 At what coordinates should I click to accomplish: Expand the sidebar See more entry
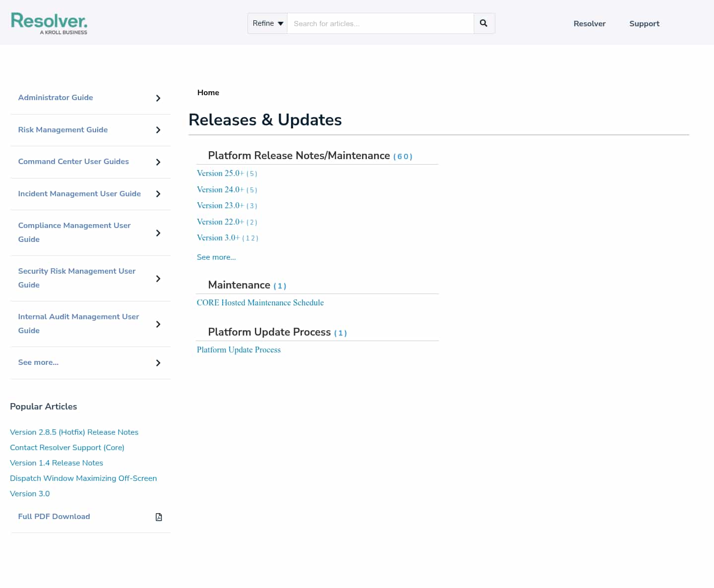click(158, 363)
